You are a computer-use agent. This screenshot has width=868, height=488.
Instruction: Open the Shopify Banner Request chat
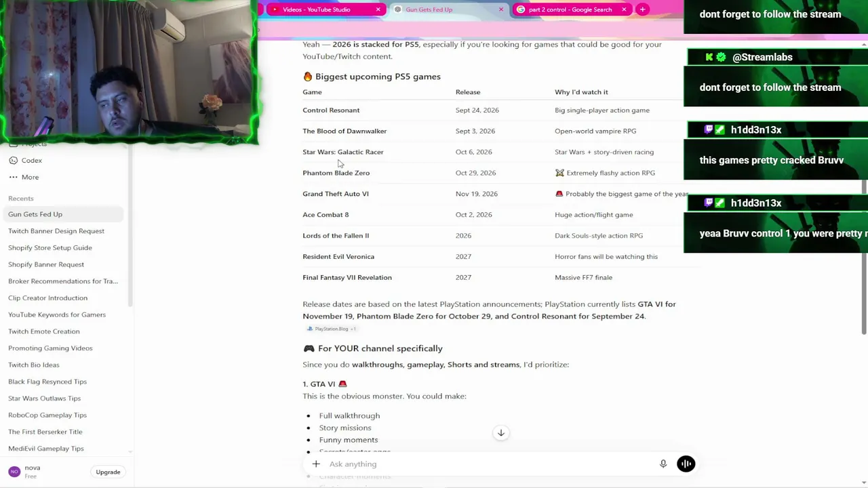(x=46, y=264)
